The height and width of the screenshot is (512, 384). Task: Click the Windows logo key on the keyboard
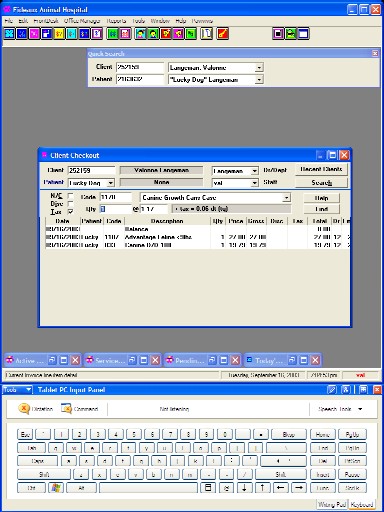point(56,488)
